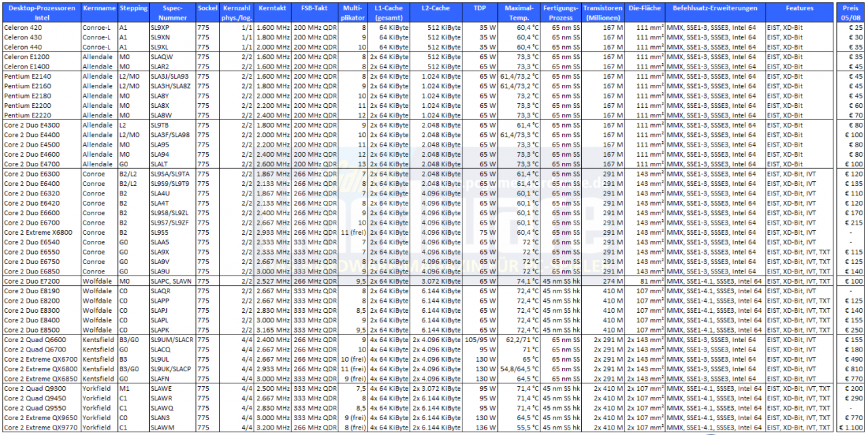This screenshot has width=868, height=435.
Task: Click the Desktop-Prozessoren Intel header cell
Action: tap(41, 12)
